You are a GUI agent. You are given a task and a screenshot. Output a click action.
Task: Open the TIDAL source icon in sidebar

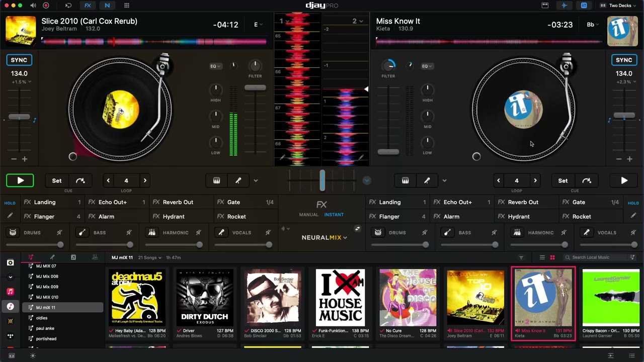[x=11, y=335]
